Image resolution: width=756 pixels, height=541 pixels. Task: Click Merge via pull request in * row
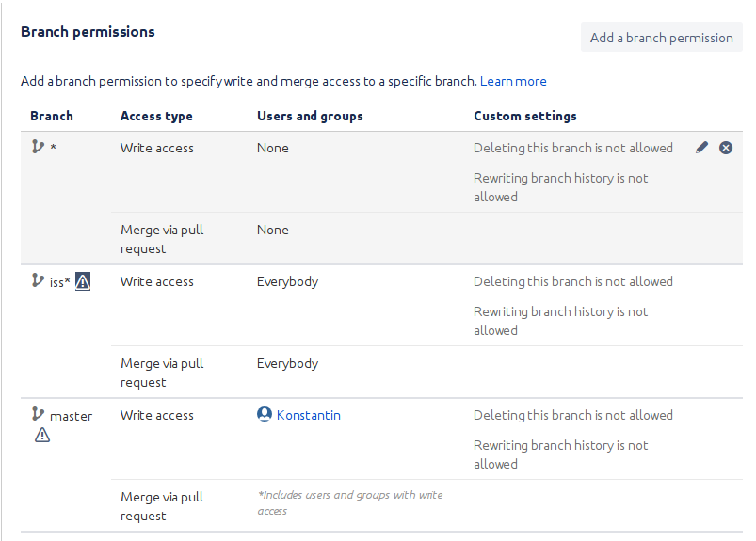(162, 239)
